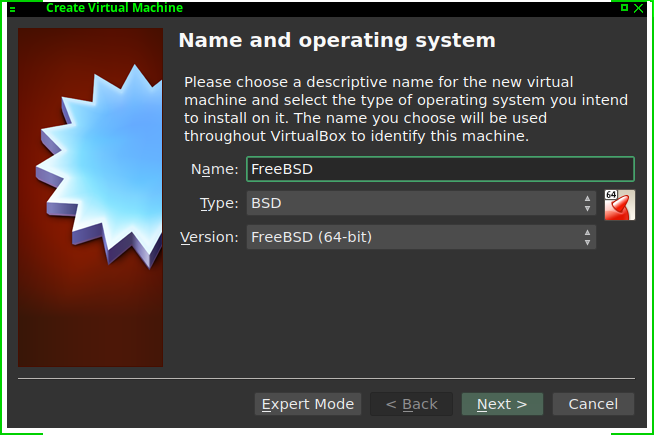The width and height of the screenshot is (654, 435).
Task: Maximize the Create Virtual Machine window
Action: click(624, 8)
